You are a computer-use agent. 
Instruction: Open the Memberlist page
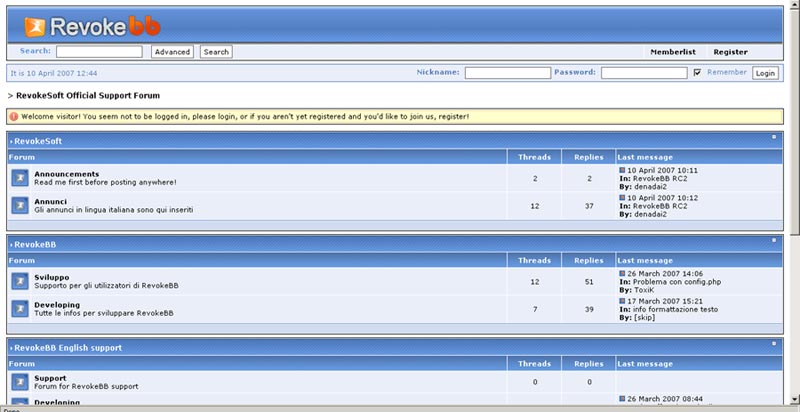(672, 51)
